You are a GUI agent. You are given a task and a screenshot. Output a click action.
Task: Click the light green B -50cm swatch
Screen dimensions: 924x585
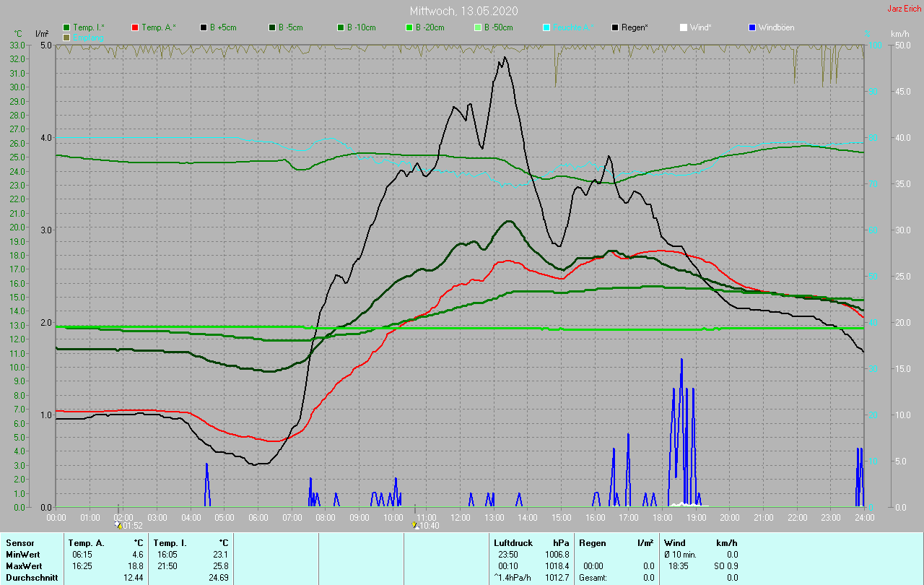[x=478, y=27]
